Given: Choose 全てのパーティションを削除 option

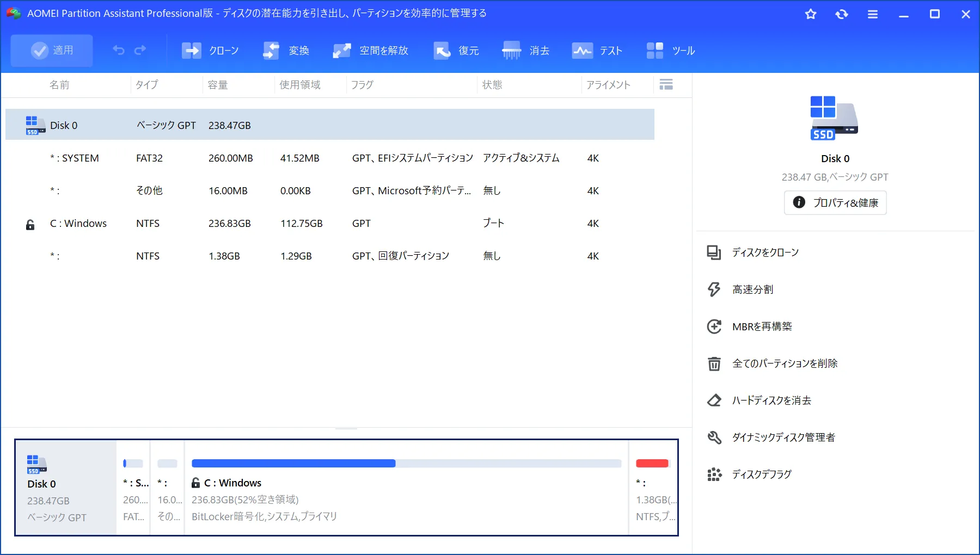Looking at the screenshot, I should tap(785, 363).
